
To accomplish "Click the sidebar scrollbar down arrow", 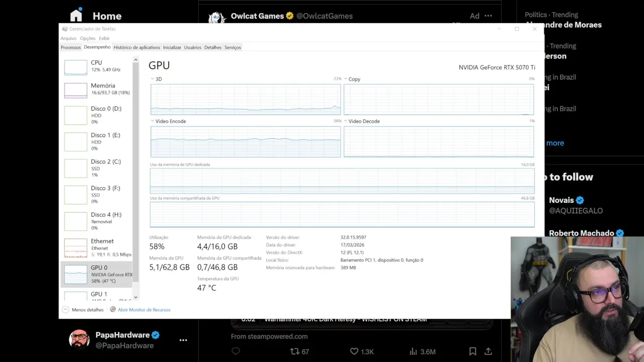I will [135, 298].
